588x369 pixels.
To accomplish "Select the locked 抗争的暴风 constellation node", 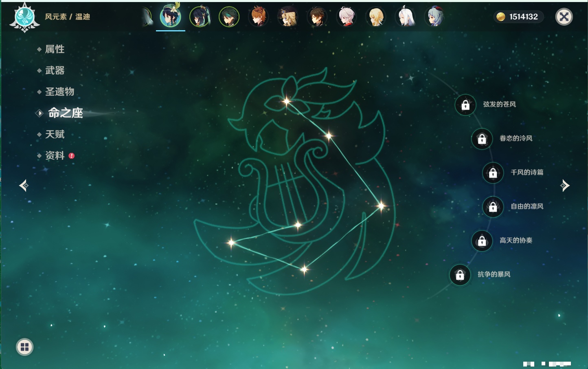I will 460,275.
